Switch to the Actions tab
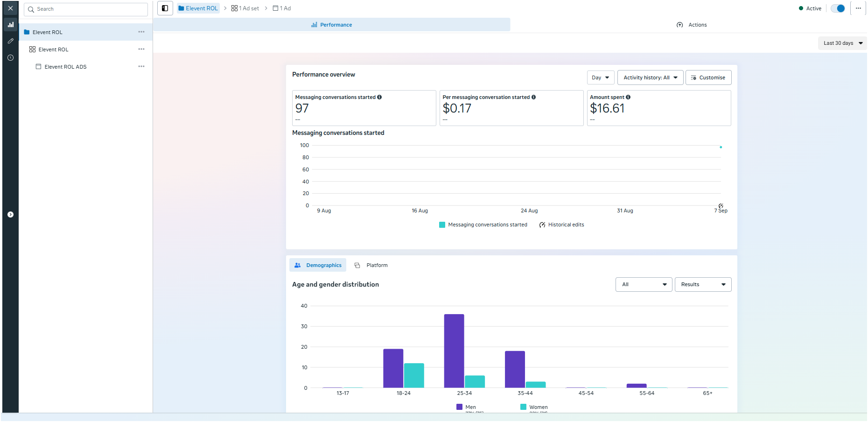The height and width of the screenshot is (422, 868). (692, 25)
